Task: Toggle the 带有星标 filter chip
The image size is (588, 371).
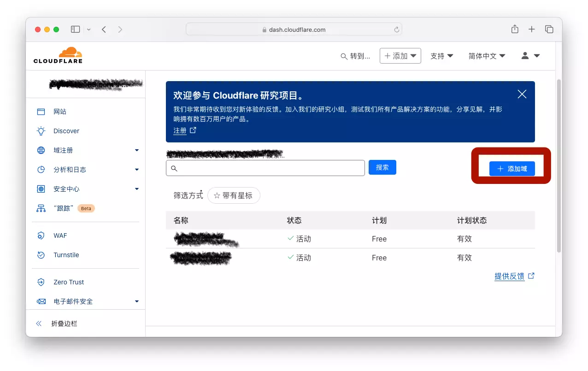Action: 234,195
